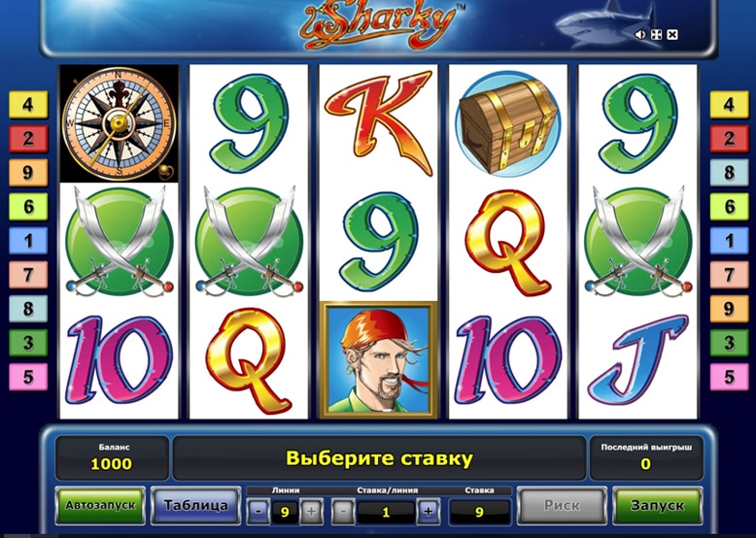Click the Риск gamble button
This screenshot has height=538, width=756.
coord(562,506)
